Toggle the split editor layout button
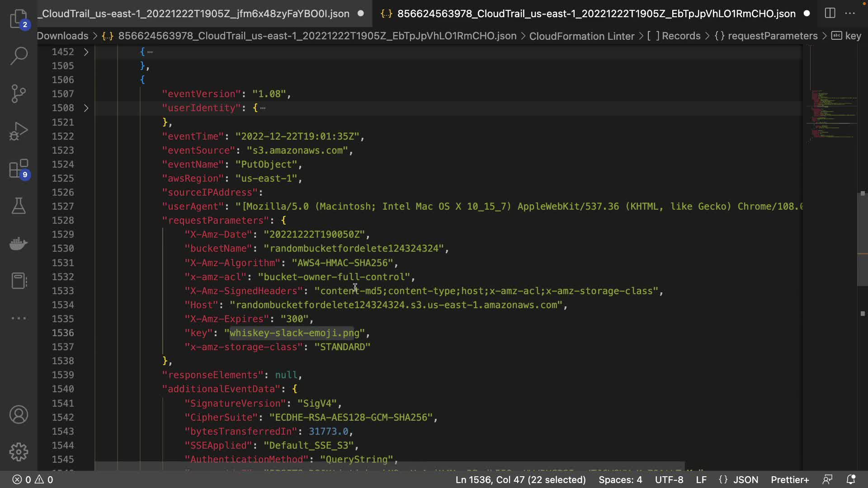868x488 pixels. [x=830, y=13]
